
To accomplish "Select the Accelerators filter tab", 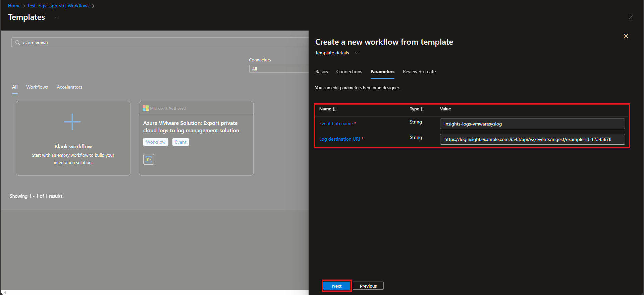I will pyautogui.click(x=69, y=87).
